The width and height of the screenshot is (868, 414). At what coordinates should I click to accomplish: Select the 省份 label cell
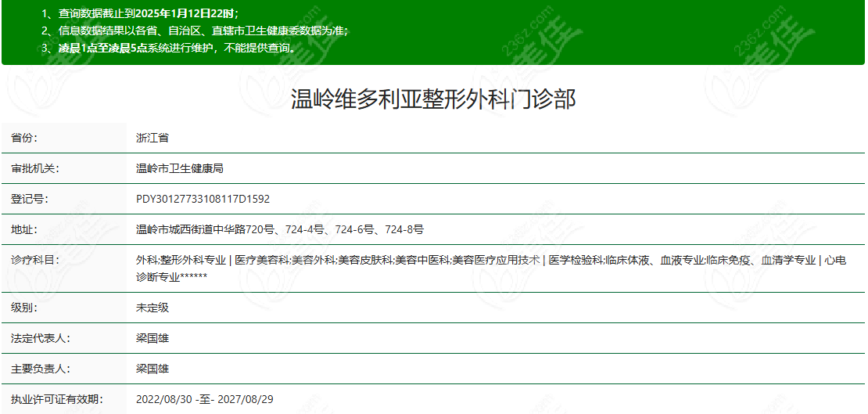(x=64, y=138)
